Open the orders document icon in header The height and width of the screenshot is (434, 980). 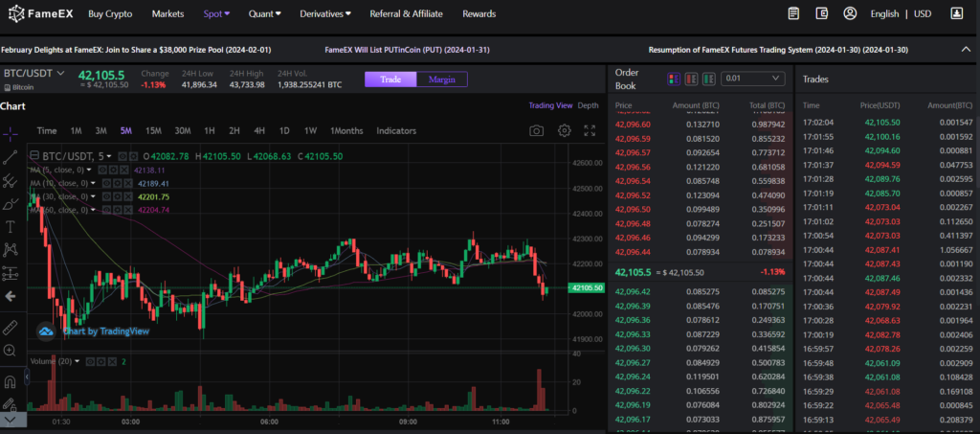793,13
